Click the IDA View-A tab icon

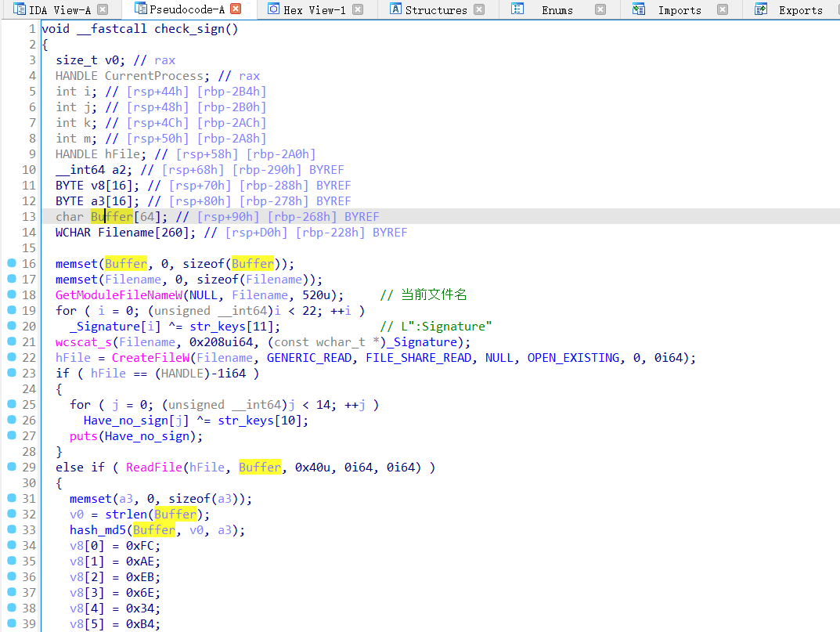coord(20,9)
